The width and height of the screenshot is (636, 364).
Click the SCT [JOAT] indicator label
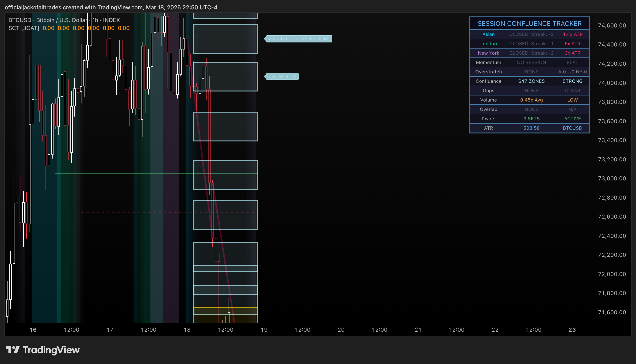point(24,28)
